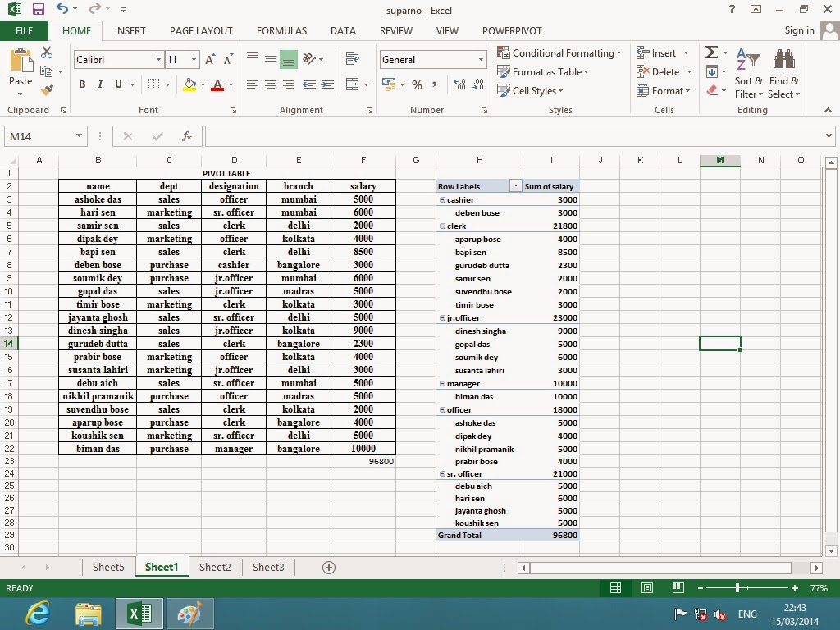This screenshot has width=840, height=630.
Task: Apply the red Font Color
Action: tap(217, 84)
